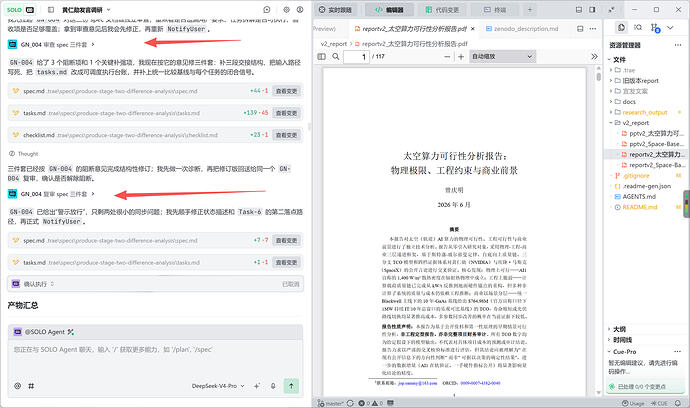Click the @ mention icon in chat input
690x408 pixels.
[18, 386]
